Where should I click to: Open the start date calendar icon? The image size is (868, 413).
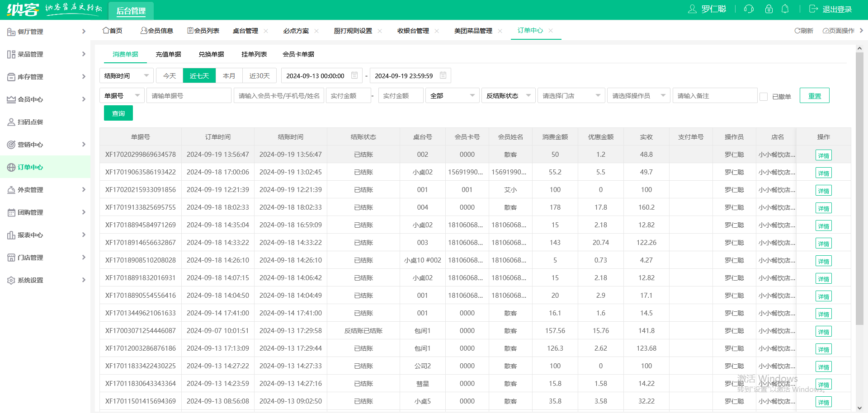pos(354,75)
